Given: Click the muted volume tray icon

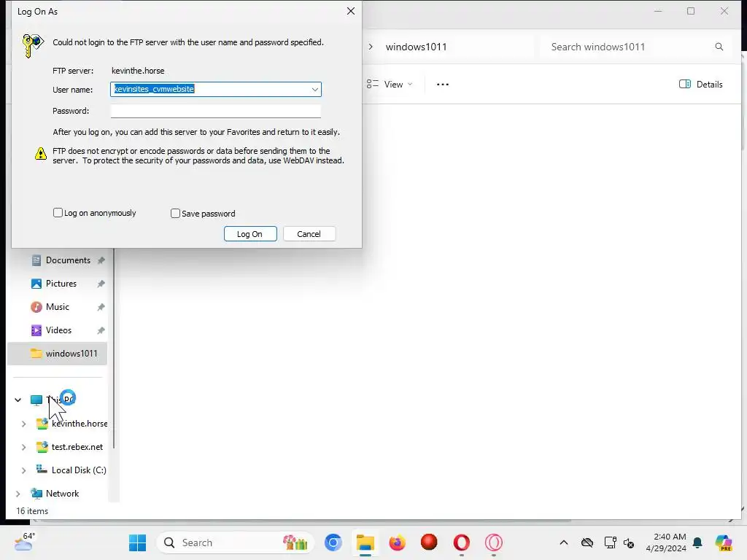Looking at the screenshot, I should click(x=629, y=542).
